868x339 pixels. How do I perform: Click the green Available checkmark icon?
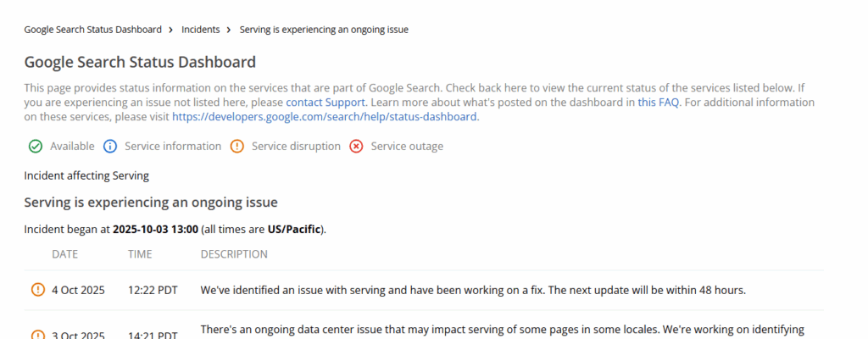tap(36, 146)
